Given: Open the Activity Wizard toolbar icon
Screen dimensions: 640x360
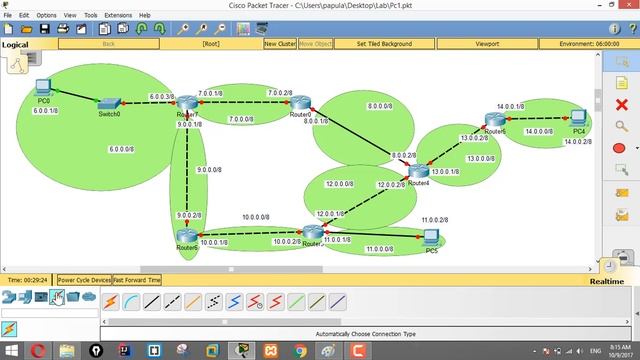Looking at the screenshot, I should coord(81,29).
